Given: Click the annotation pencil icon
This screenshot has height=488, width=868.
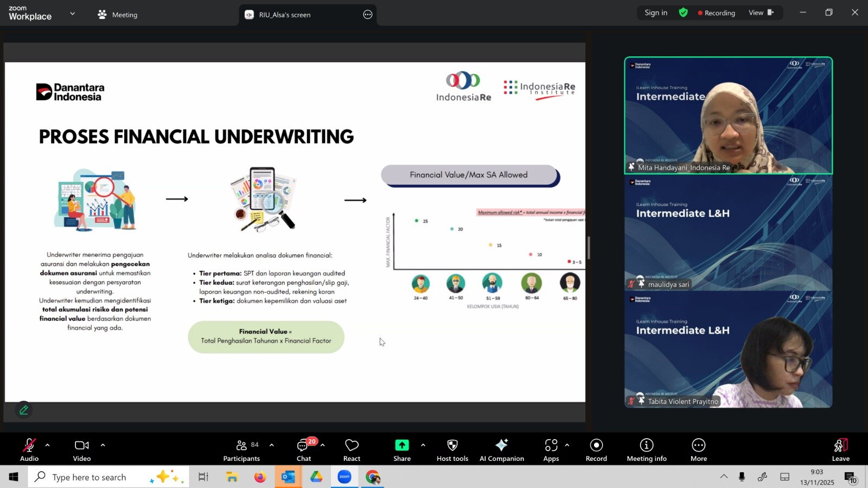Looking at the screenshot, I should [x=23, y=410].
